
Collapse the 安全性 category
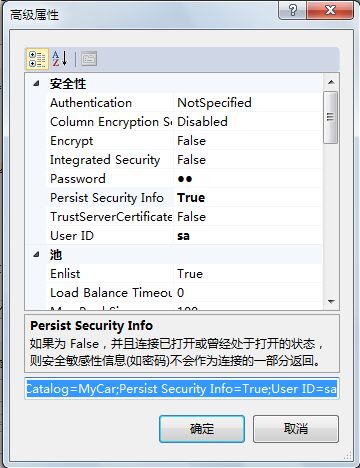coord(36,83)
